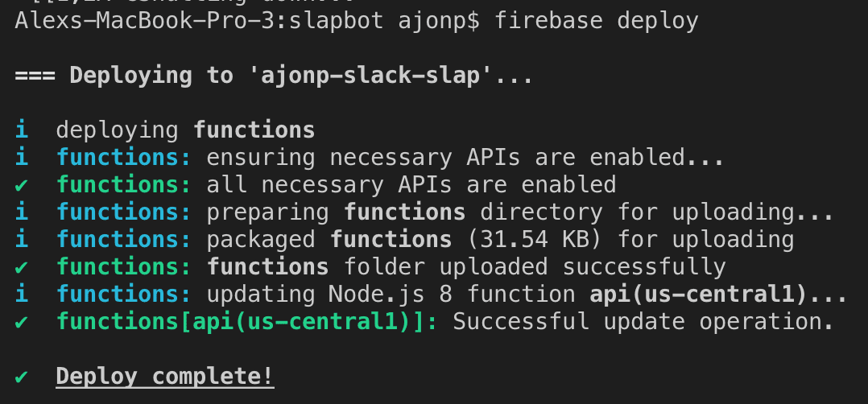Click the info icon on 'updating Node.js 8' line

click(x=22, y=295)
